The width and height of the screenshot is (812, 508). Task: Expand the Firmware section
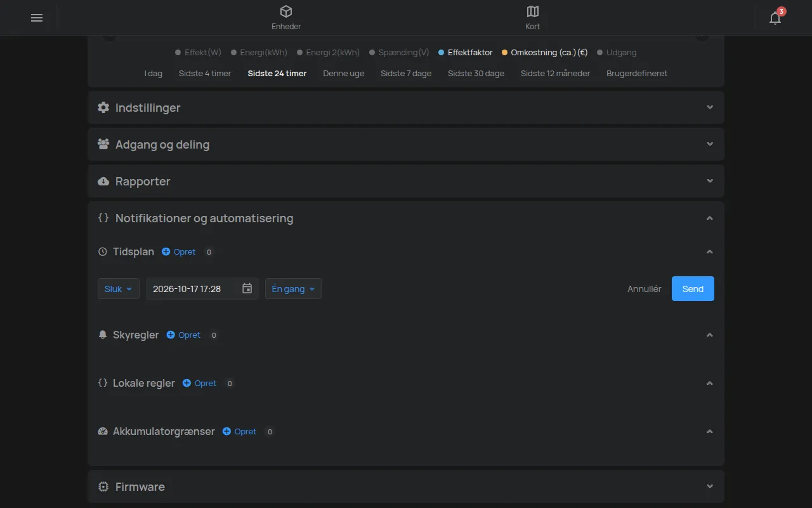(406, 487)
